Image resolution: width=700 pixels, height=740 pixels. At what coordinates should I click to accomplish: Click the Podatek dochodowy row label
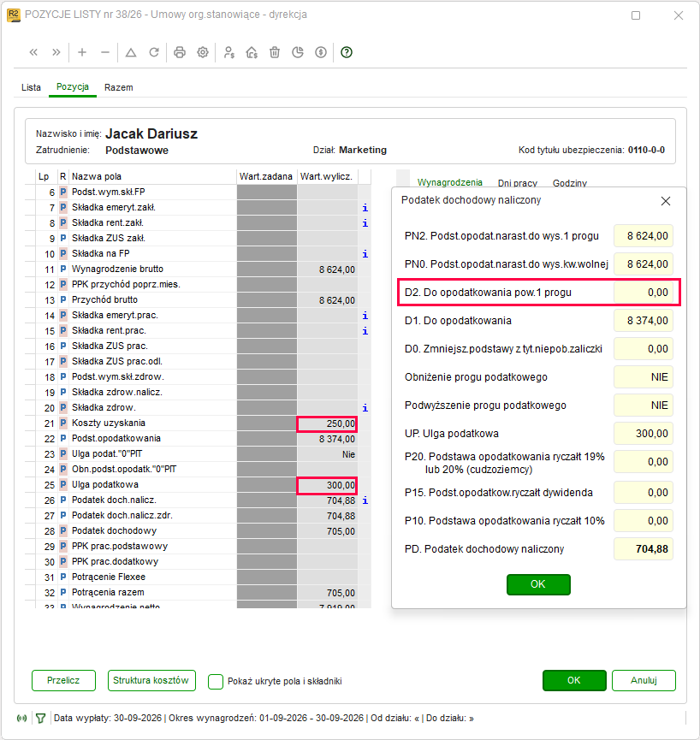[x=114, y=531]
